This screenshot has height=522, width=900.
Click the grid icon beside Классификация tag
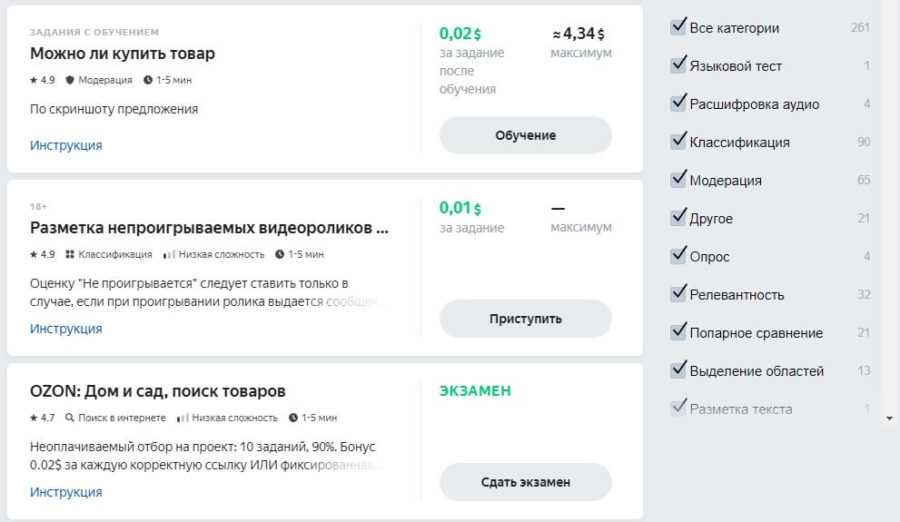point(70,254)
